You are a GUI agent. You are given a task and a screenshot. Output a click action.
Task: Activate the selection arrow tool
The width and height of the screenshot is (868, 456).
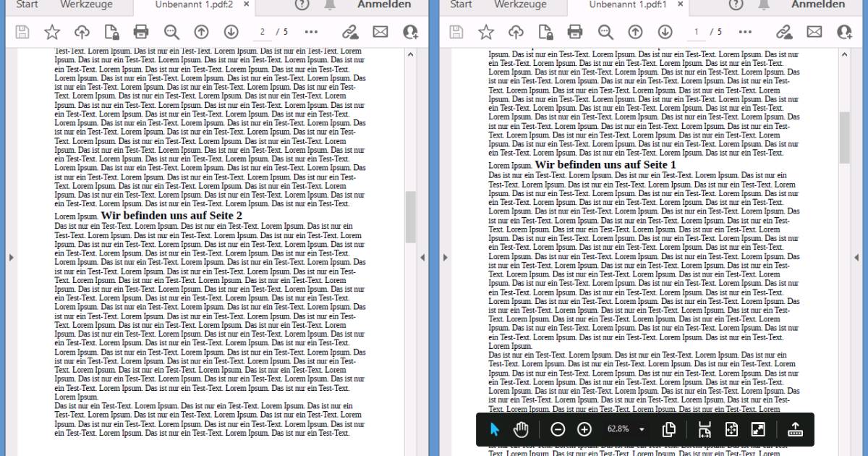pyautogui.click(x=495, y=429)
